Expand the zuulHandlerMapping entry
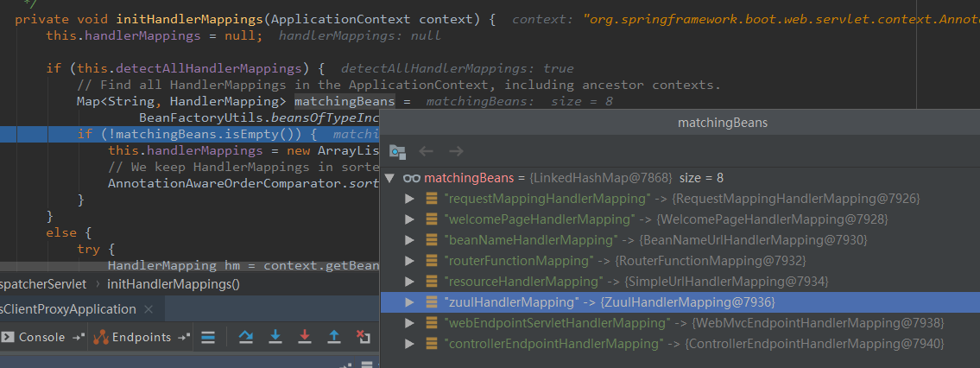This screenshot has height=368, width=980. pos(410,302)
